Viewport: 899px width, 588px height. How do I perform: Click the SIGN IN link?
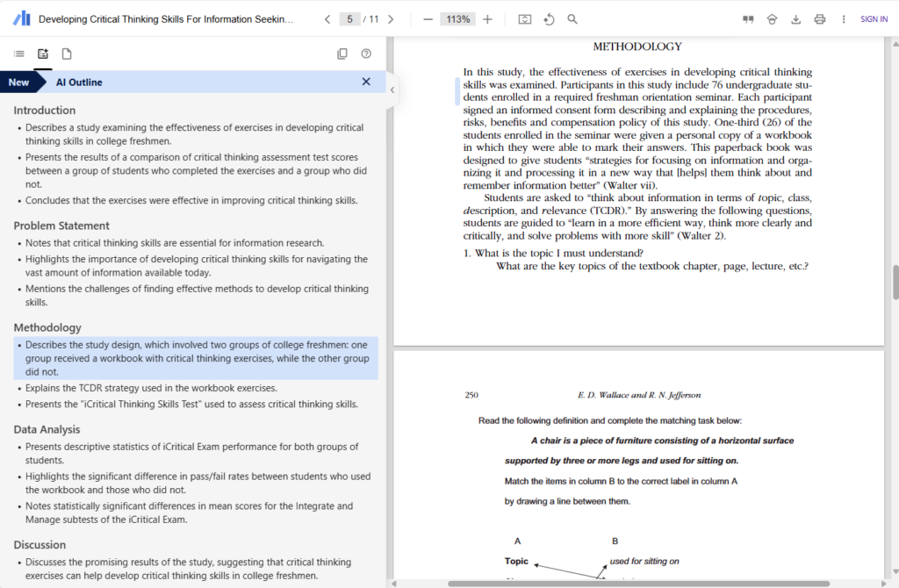click(x=874, y=19)
